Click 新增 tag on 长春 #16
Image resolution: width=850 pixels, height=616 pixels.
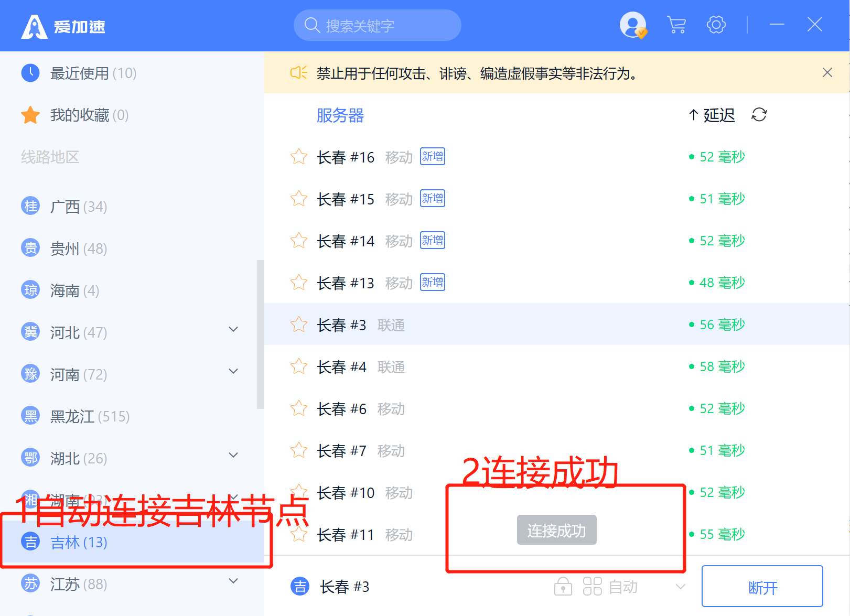point(433,156)
